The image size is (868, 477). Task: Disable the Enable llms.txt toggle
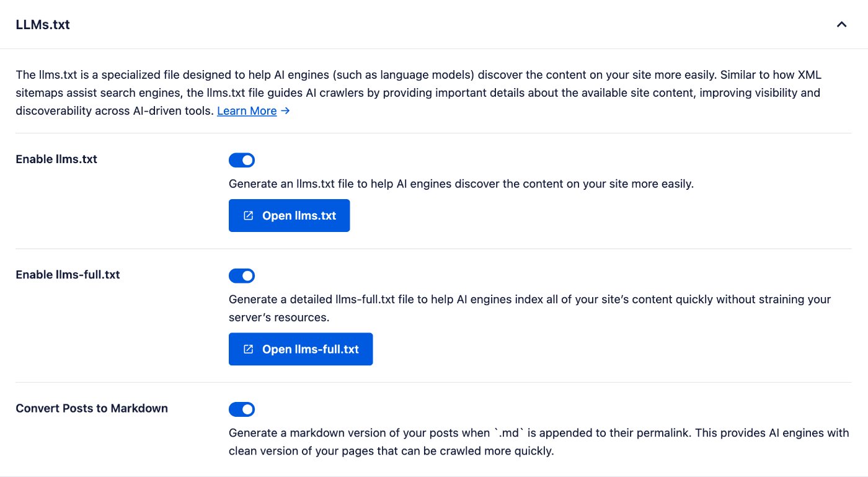242,160
